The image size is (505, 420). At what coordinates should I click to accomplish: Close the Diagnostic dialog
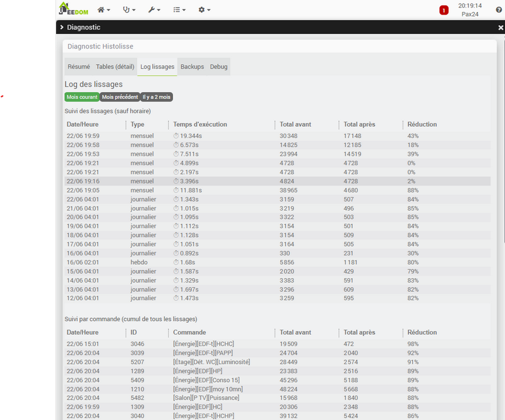pyautogui.click(x=501, y=27)
